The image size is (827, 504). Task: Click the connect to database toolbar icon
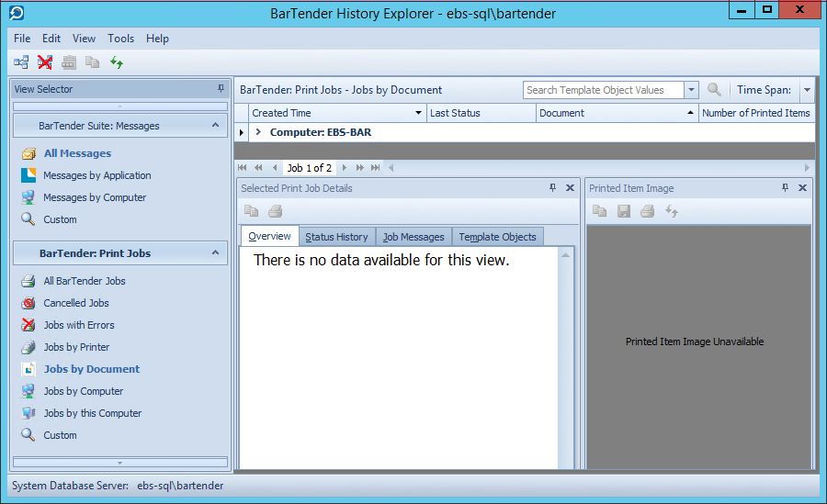point(21,62)
